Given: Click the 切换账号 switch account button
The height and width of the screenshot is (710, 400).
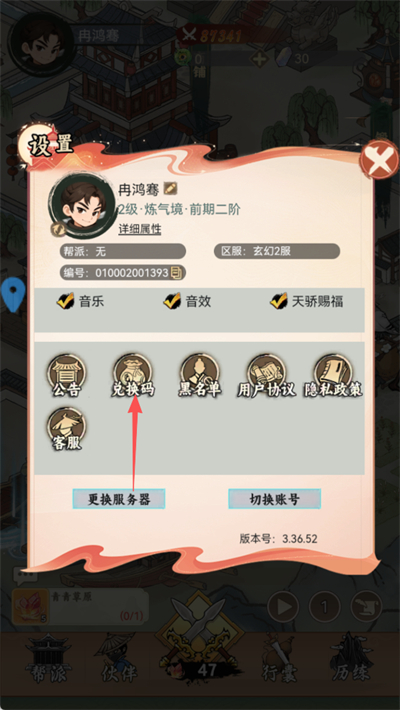Looking at the screenshot, I should [275, 499].
